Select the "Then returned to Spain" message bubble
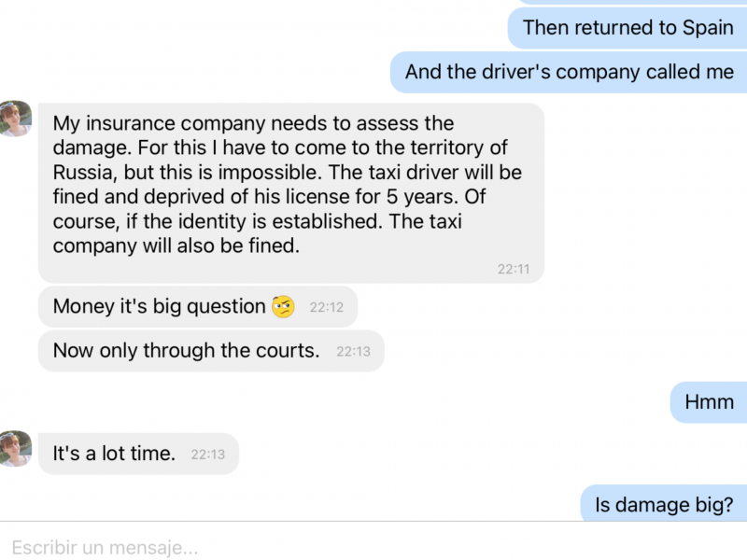The height and width of the screenshot is (560, 747). (x=627, y=28)
